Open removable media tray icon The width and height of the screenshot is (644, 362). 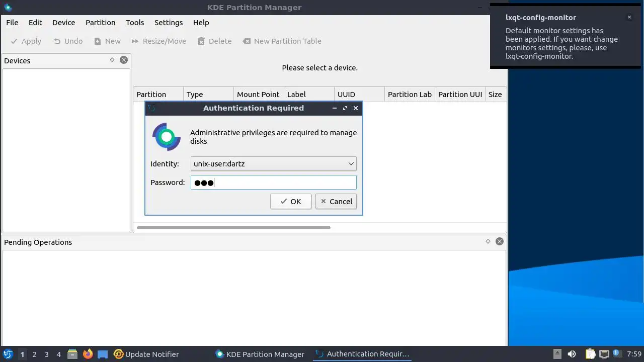[x=557, y=354]
